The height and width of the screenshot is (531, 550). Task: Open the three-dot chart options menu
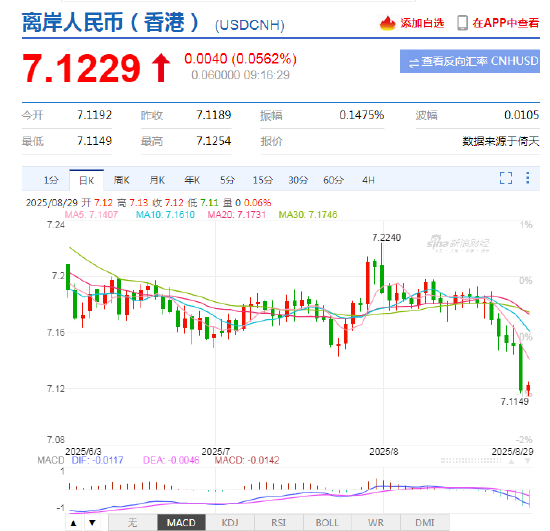pyautogui.click(x=528, y=178)
